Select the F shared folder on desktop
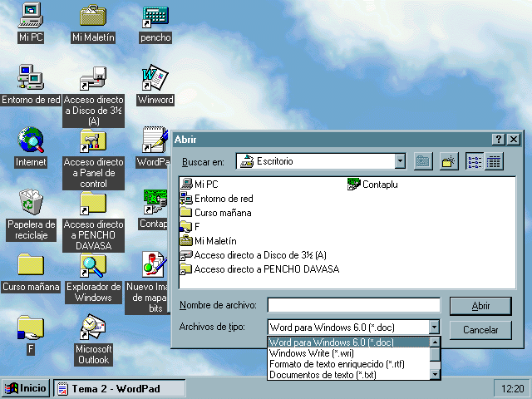Screen dimensions: 532x399 [x=31, y=328]
